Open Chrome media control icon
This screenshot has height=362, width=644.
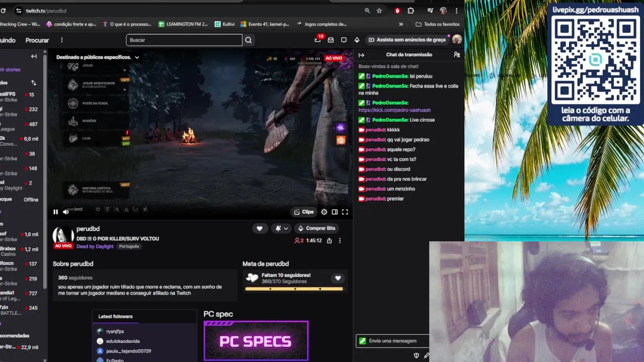pyautogui.click(x=430, y=11)
